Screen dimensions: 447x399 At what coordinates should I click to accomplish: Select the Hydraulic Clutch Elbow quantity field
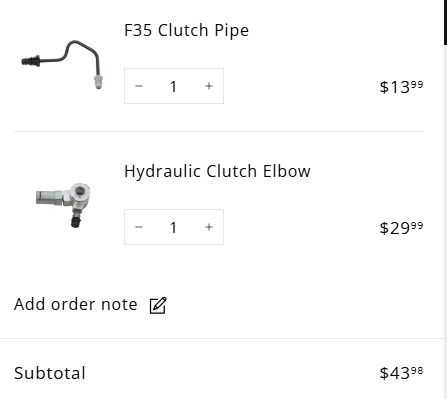tap(174, 227)
